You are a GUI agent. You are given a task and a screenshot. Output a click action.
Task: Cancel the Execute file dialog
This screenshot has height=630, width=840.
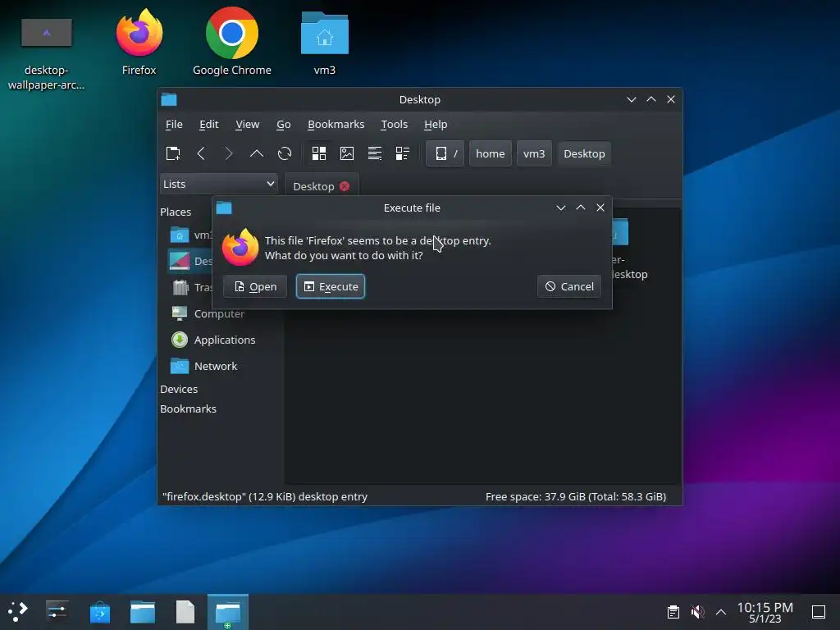tap(569, 286)
